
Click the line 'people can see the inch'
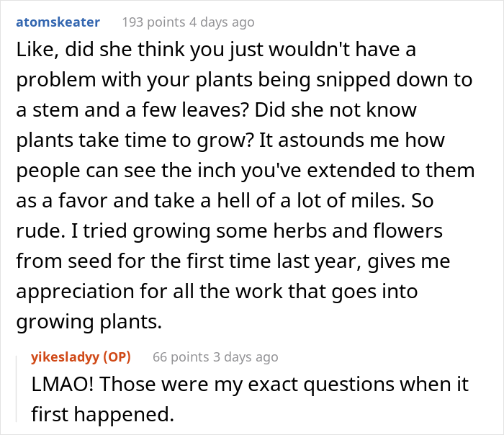246,171
